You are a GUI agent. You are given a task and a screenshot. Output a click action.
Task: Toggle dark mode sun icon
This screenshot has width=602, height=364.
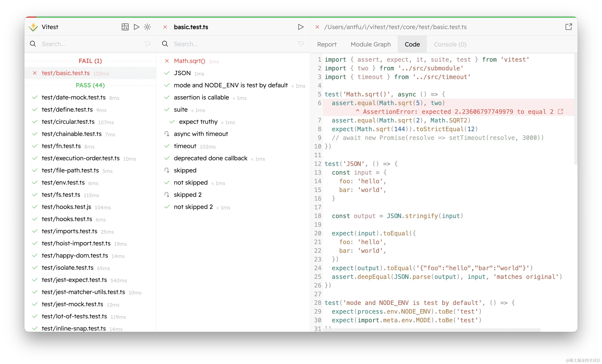coord(147,27)
